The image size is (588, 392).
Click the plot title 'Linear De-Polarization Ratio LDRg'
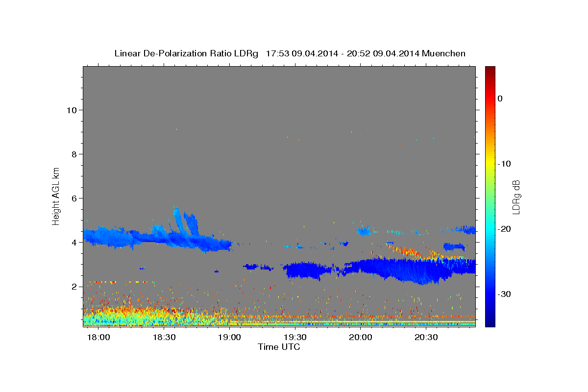point(186,53)
